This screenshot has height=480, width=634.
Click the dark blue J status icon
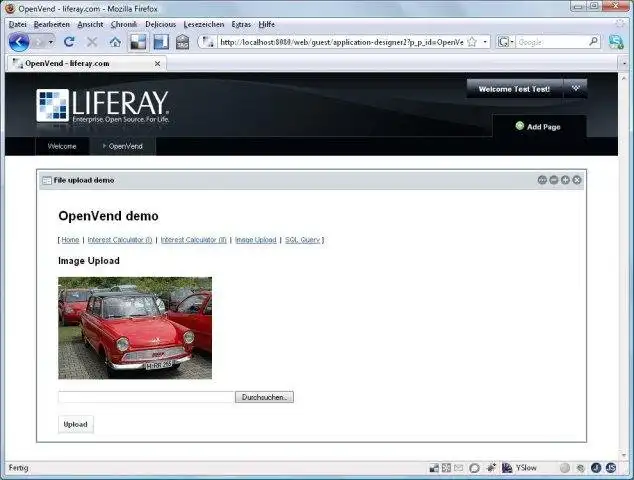pyautogui.click(x=596, y=468)
